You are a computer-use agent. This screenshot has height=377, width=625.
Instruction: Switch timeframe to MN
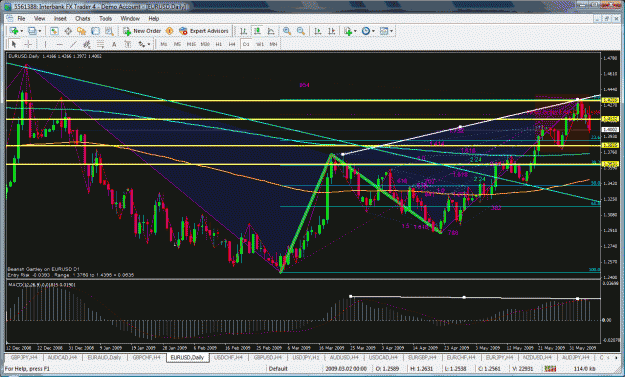click(273, 44)
